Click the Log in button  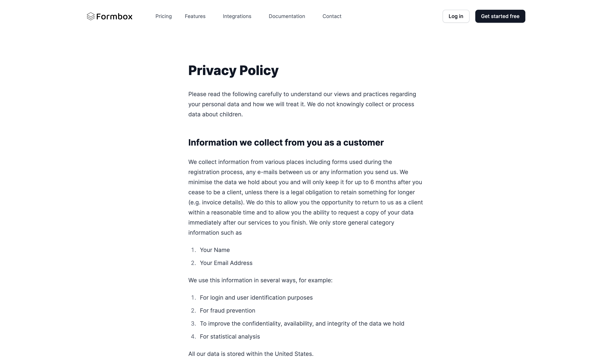click(x=456, y=16)
